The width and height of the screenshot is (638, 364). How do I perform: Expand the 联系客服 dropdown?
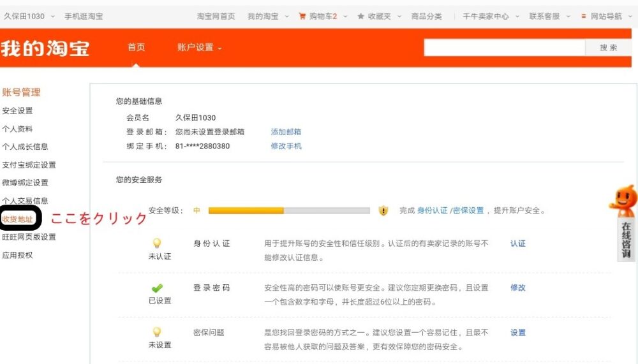[568, 17]
